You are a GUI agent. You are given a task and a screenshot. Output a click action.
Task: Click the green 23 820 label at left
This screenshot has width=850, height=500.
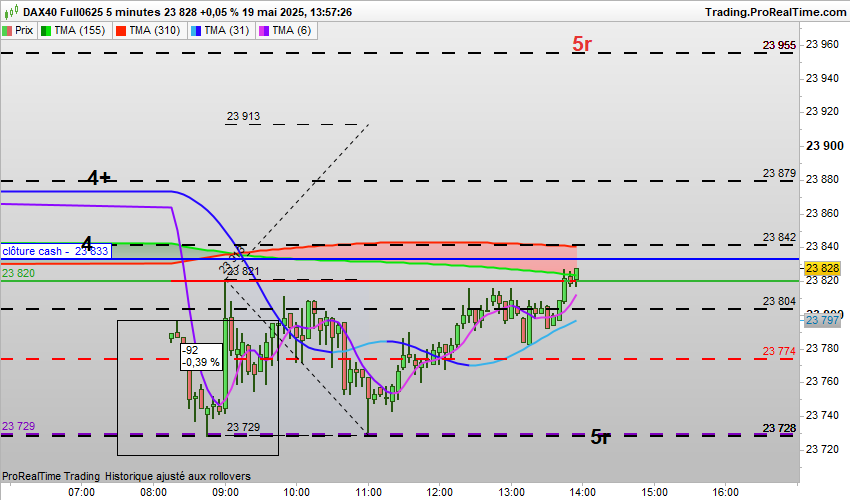[18, 273]
